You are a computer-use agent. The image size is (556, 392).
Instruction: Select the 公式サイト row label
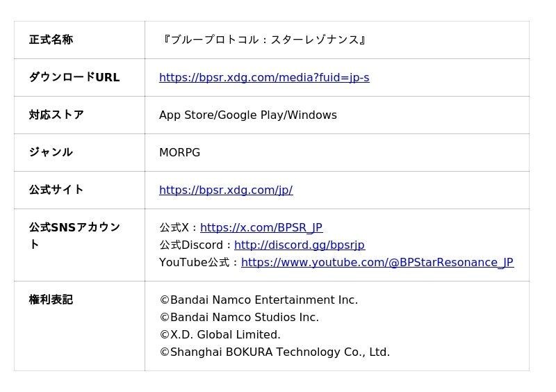point(56,190)
